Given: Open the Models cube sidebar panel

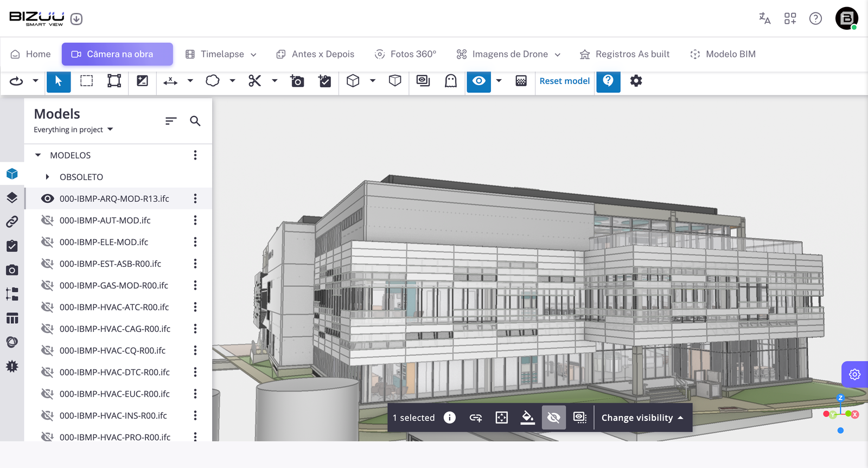Looking at the screenshot, I should click(12, 174).
